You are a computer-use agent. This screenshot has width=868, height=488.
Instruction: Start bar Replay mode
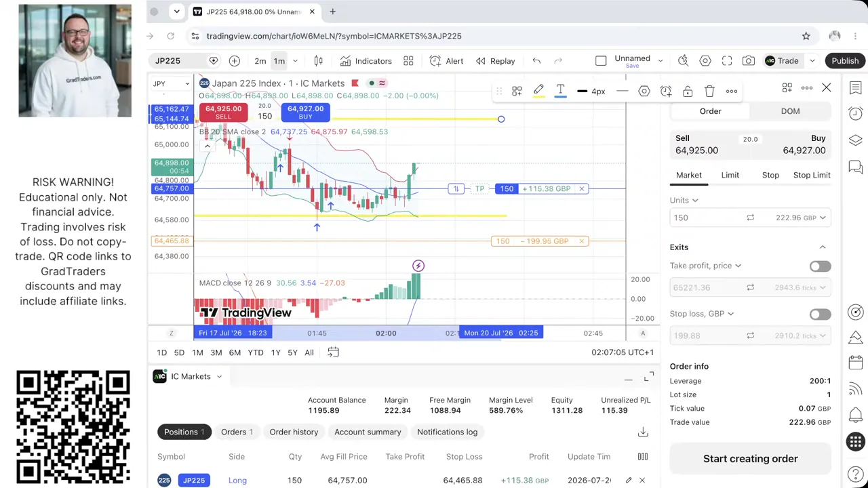495,61
